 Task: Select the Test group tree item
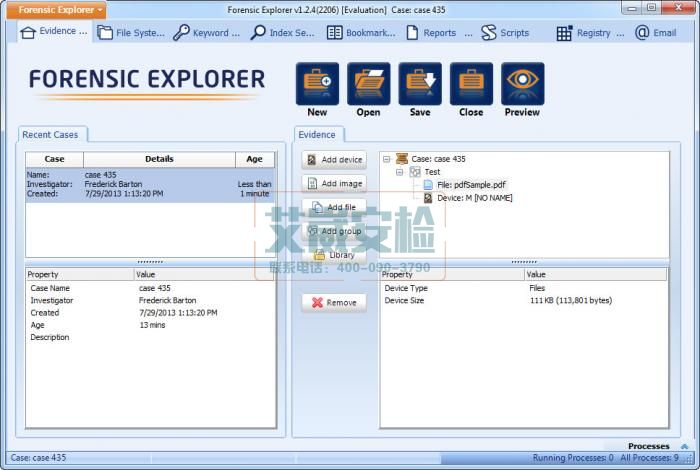(432, 172)
